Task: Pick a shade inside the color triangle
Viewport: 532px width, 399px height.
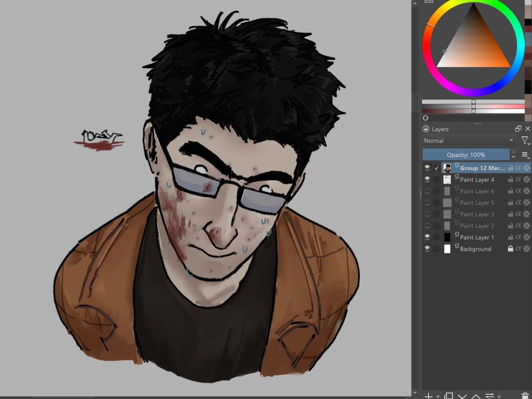Action: tap(474, 46)
